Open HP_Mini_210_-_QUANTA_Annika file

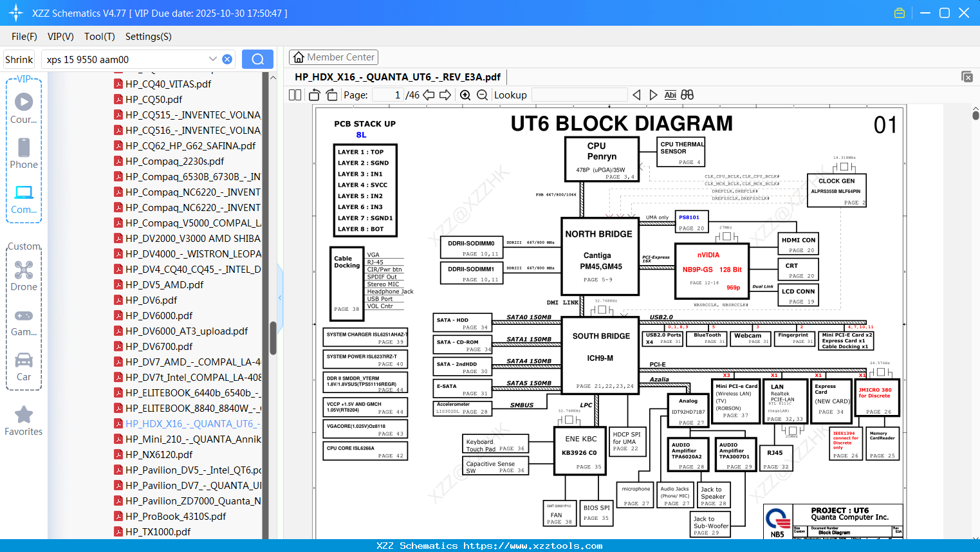coord(193,439)
